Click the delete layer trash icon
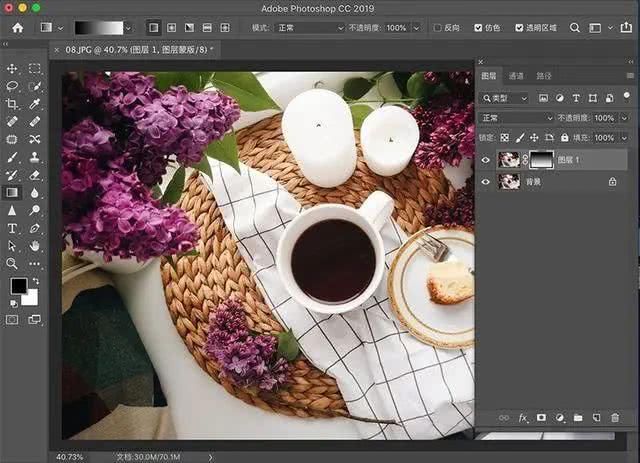640x463 pixels. pyautogui.click(x=613, y=417)
